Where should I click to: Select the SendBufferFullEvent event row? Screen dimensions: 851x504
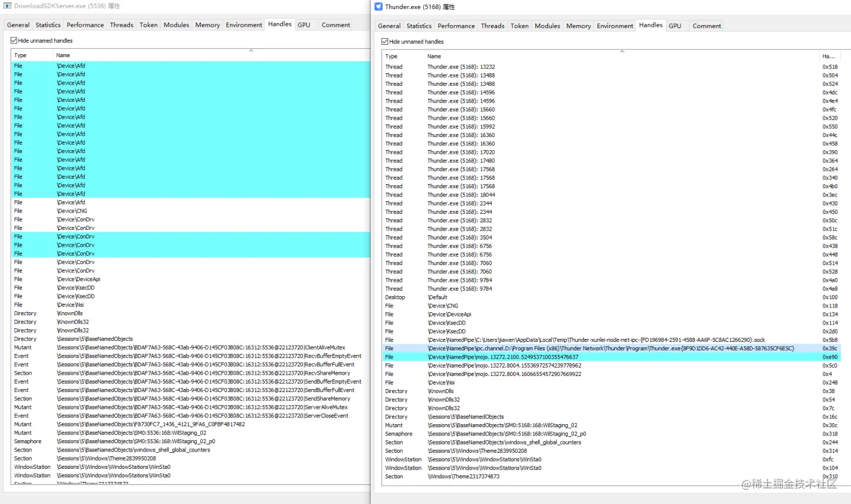191,390
